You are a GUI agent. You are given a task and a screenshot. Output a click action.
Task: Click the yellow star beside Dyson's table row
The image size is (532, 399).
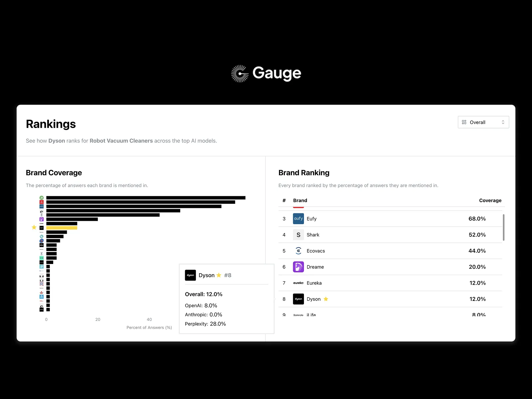click(x=326, y=299)
